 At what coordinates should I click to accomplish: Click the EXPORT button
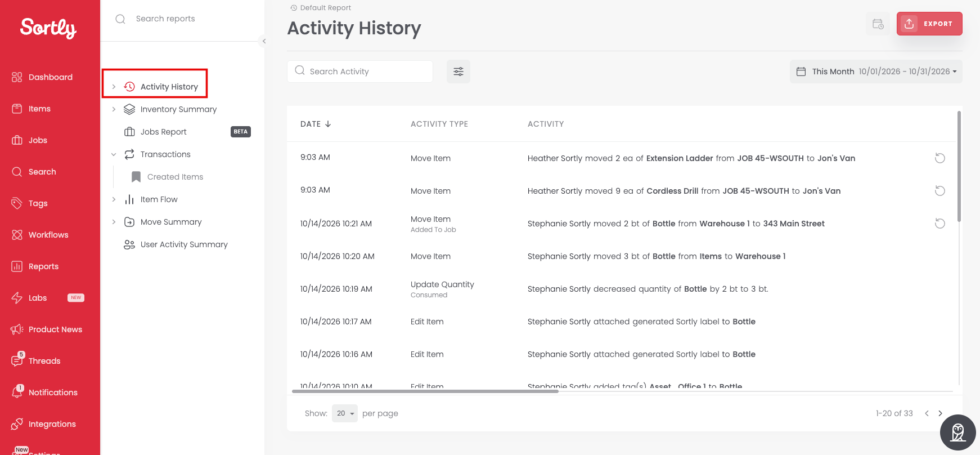pyautogui.click(x=929, y=24)
